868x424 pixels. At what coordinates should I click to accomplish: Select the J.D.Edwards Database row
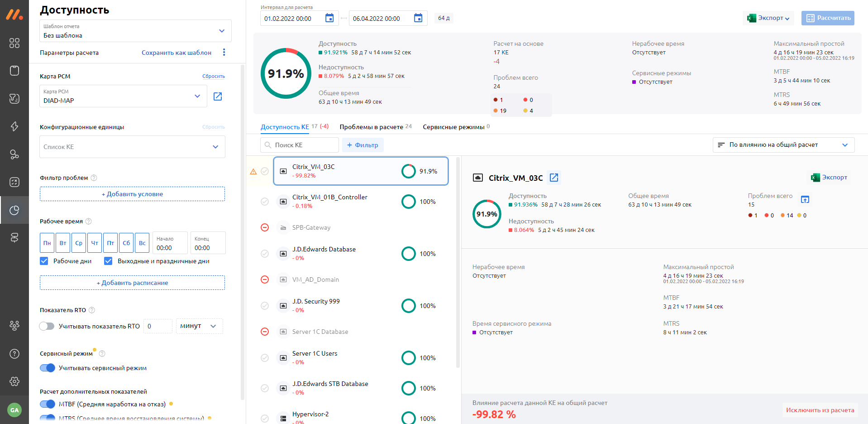pos(361,254)
